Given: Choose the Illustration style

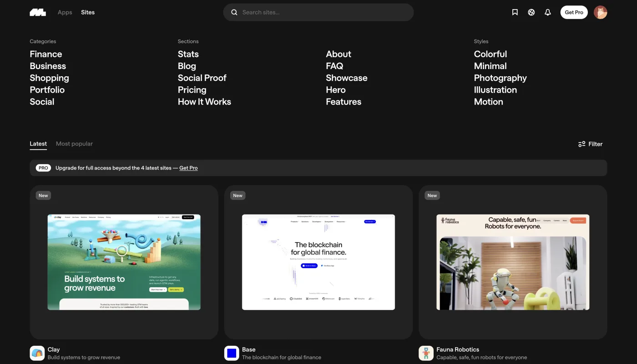Looking at the screenshot, I should tap(495, 90).
